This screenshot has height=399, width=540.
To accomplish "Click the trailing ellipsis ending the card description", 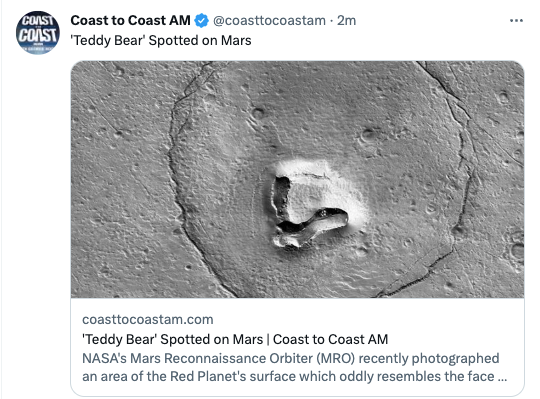I will [502, 378].
